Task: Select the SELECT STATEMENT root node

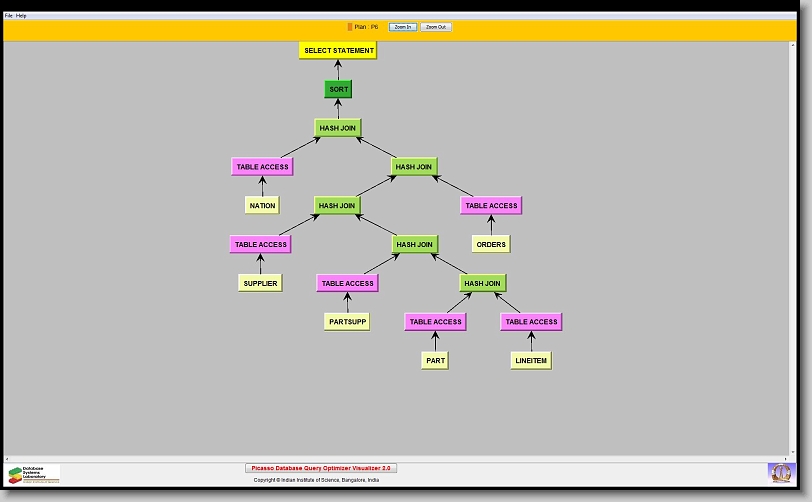Action: pyautogui.click(x=339, y=50)
